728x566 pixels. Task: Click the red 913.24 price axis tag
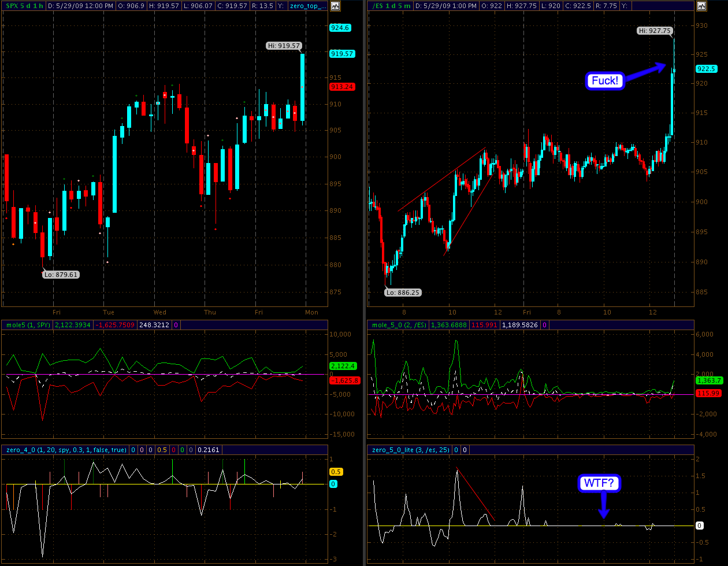(341, 87)
